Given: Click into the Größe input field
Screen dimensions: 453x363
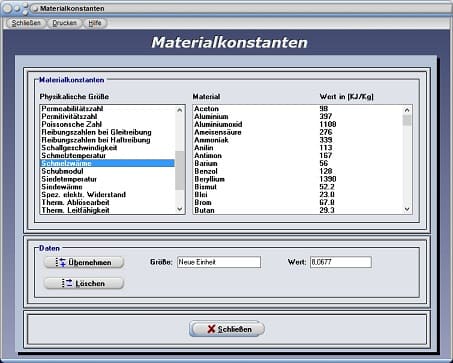Looking at the screenshot, I should (219, 262).
